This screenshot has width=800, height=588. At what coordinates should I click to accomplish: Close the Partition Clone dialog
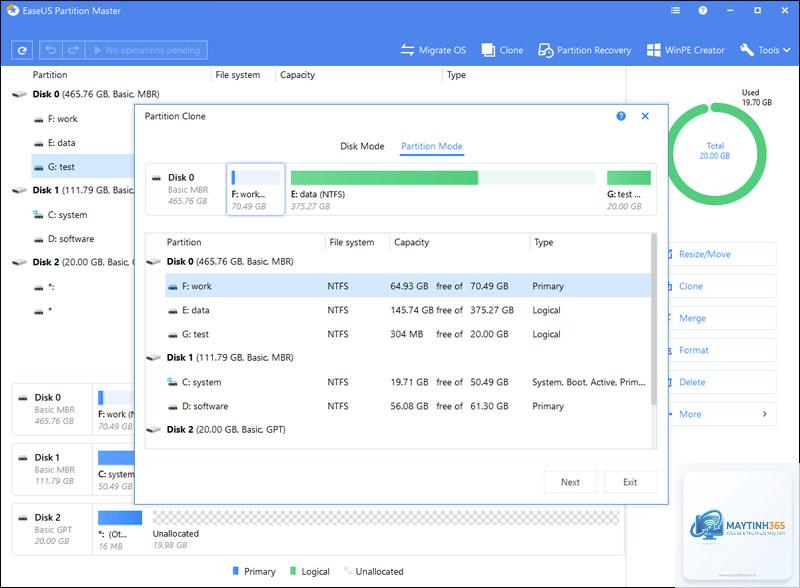(x=645, y=116)
